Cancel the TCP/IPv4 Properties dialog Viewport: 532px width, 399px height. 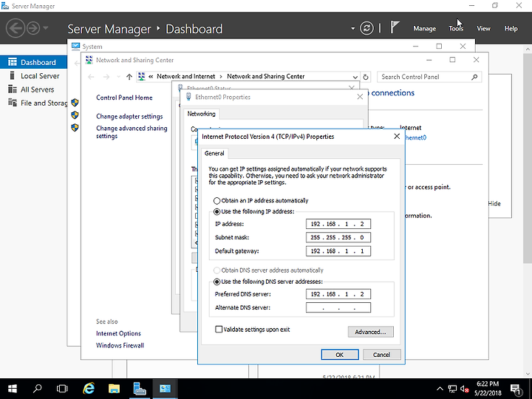[x=382, y=355]
